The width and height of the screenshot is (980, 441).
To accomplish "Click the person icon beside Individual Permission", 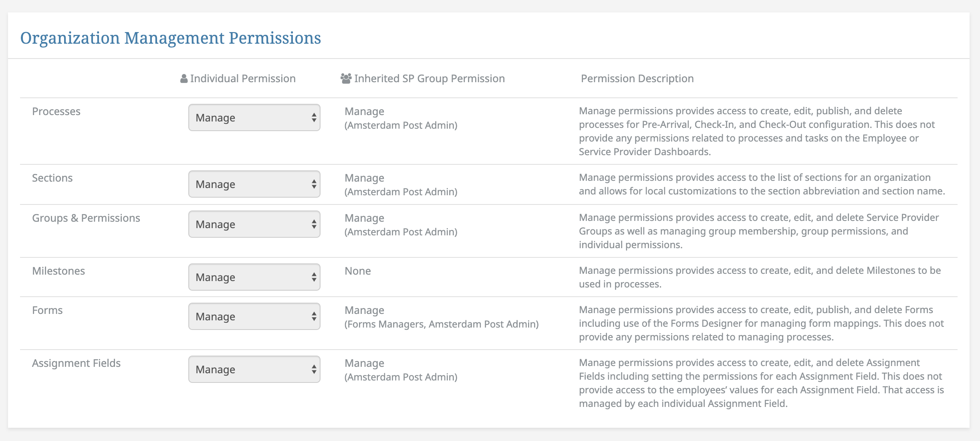I will 184,79.
